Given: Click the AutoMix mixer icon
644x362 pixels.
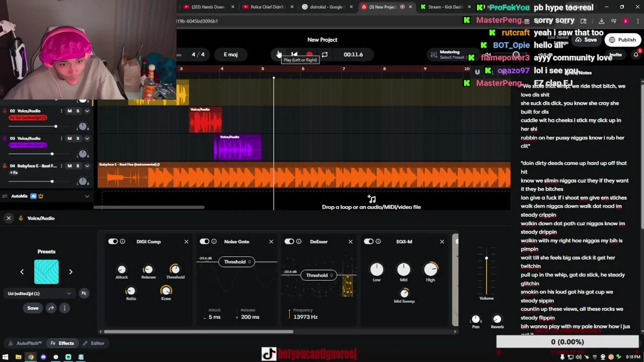Looking at the screenshot, I should tap(5, 196).
